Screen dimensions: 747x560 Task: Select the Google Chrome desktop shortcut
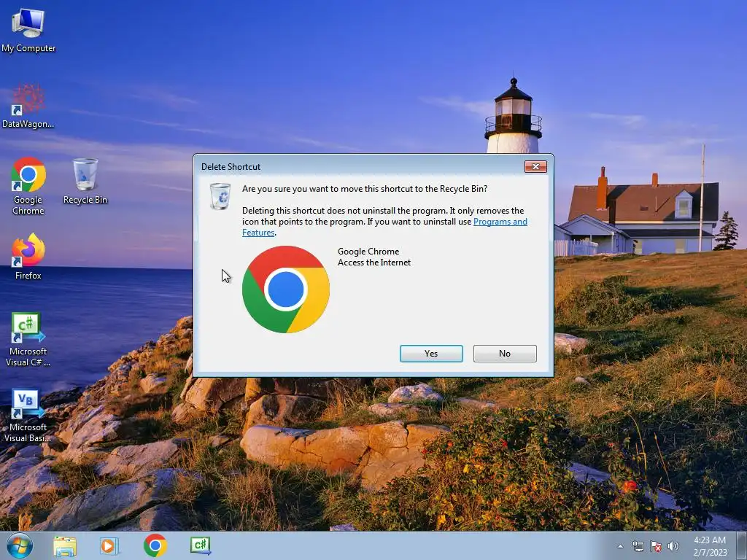(28, 186)
